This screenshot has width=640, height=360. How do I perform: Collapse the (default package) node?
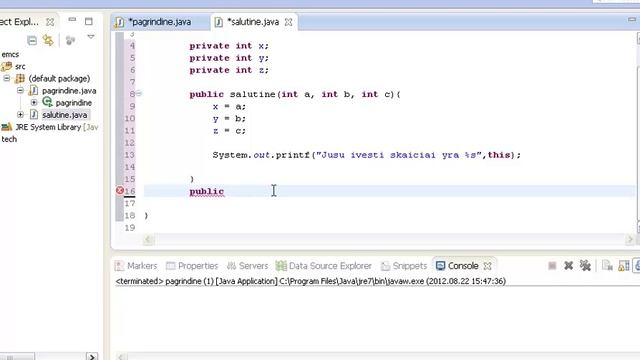[x=7, y=78]
